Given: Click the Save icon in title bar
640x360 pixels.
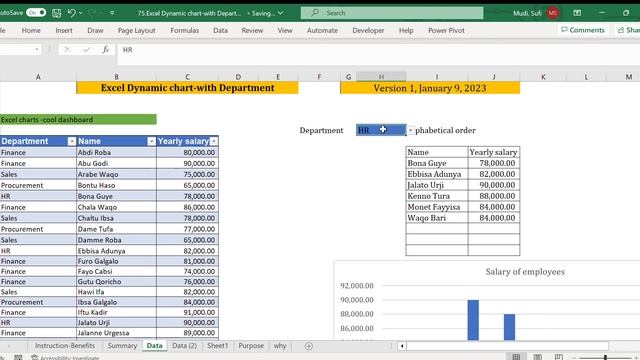Looking at the screenshot, I should pyautogui.click(x=56, y=13).
